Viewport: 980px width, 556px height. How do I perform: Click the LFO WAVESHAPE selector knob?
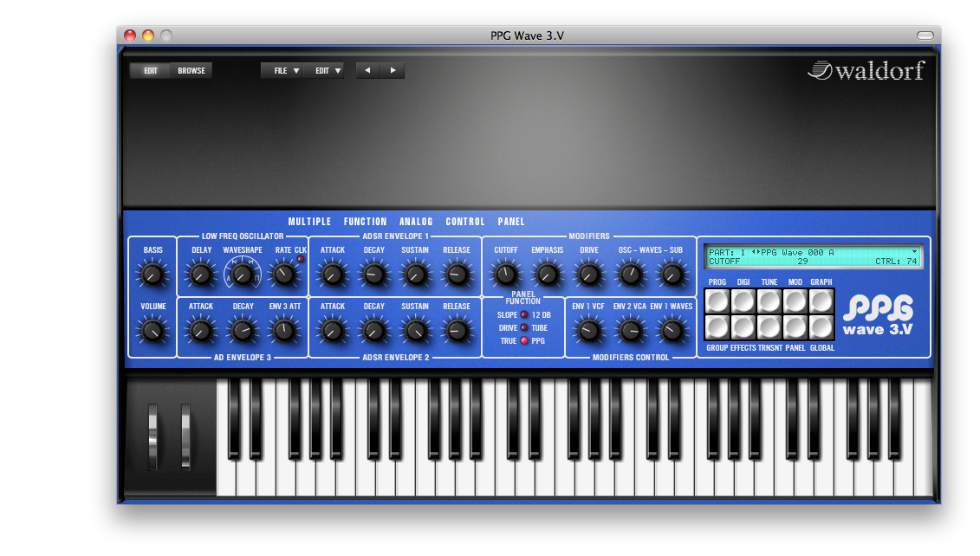(243, 275)
